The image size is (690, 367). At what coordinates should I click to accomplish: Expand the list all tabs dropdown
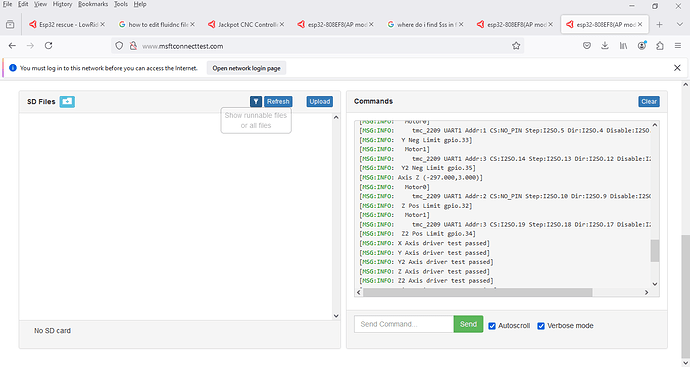tap(679, 25)
